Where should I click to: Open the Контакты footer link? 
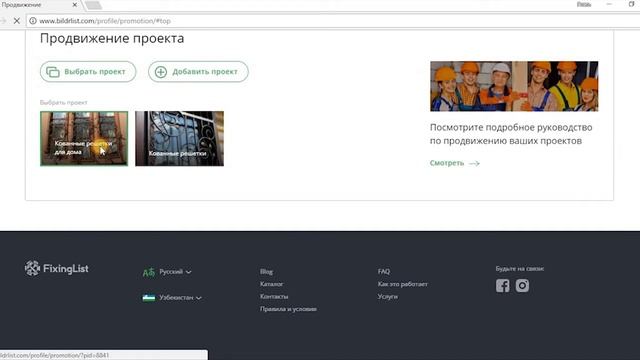coord(274,296)
